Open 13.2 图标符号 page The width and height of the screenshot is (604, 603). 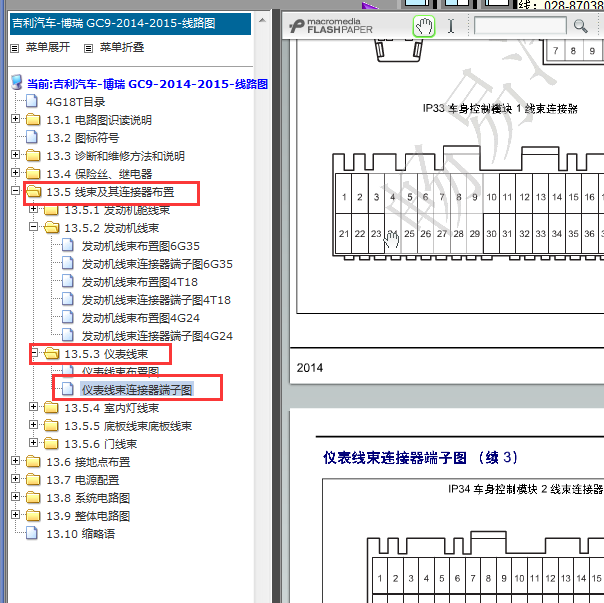pyautogui.click(x=82, y=138)
